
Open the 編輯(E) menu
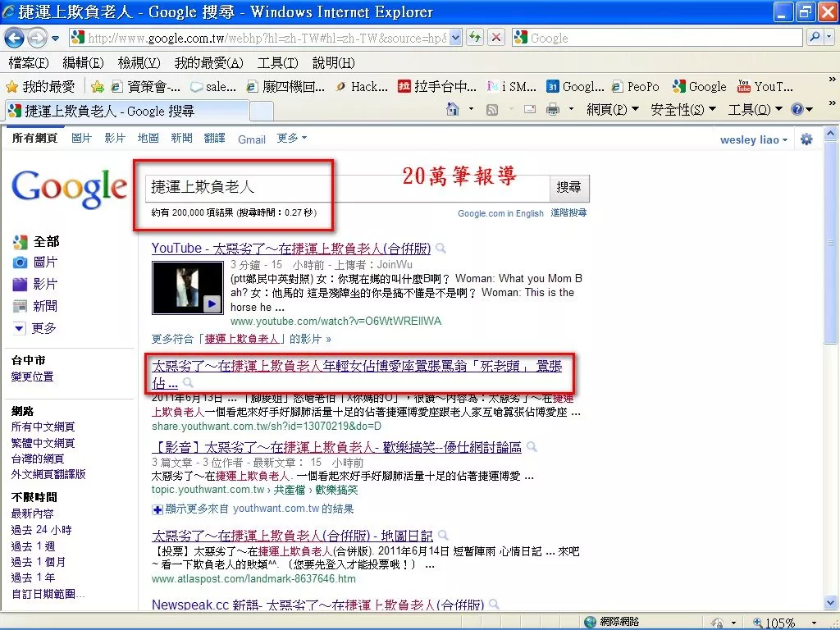point(83,62)
